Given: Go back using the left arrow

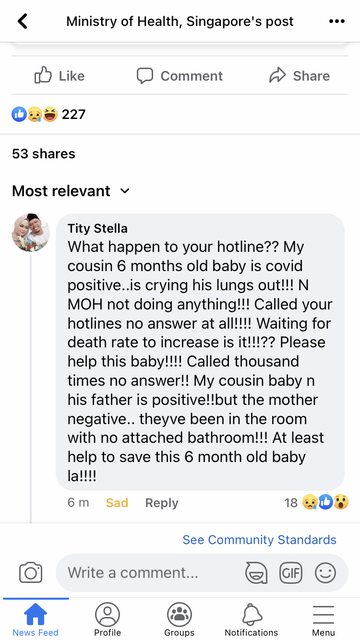Looking at the screenshot, I should pyautogui.click(x=23, y=21).
